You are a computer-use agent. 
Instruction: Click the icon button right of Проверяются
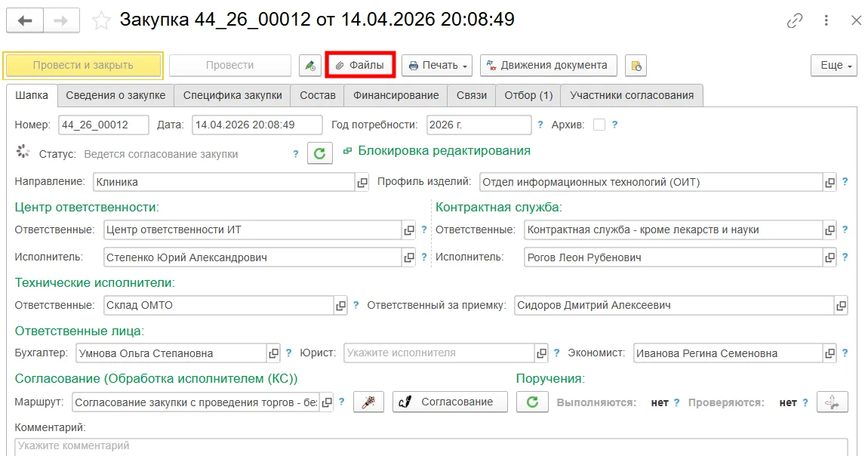click(832, 402)
